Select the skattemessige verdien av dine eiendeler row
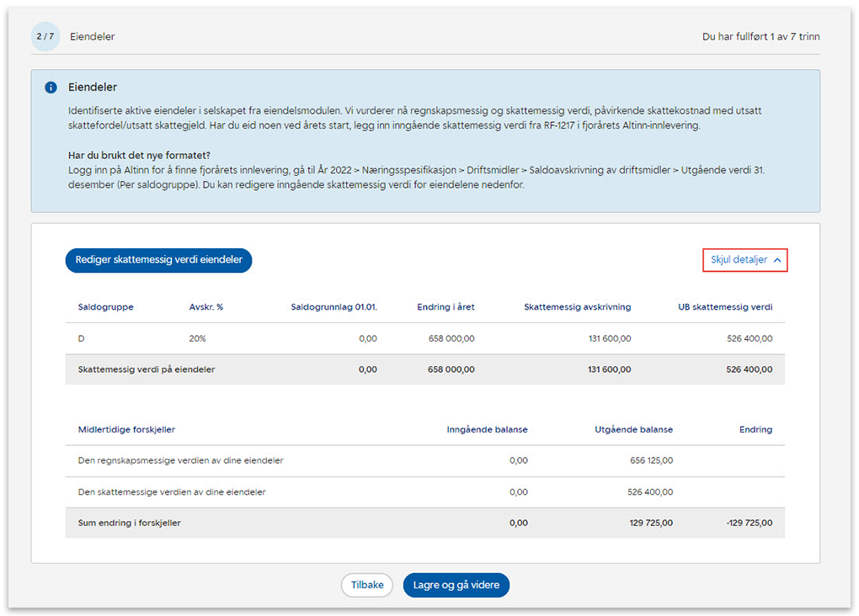This screenshot has height=616, width=859. point(172,491)
